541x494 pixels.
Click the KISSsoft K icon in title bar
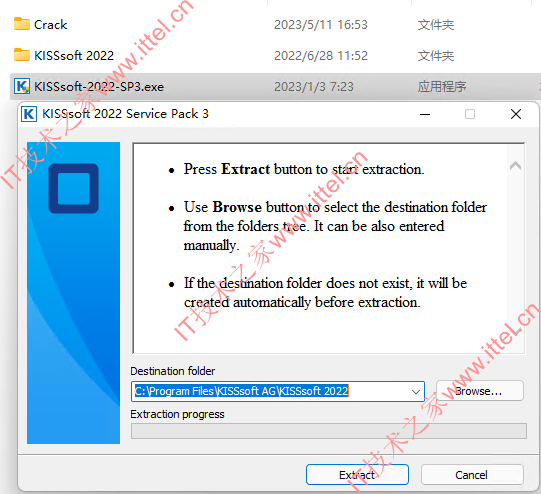pos(29,114)
